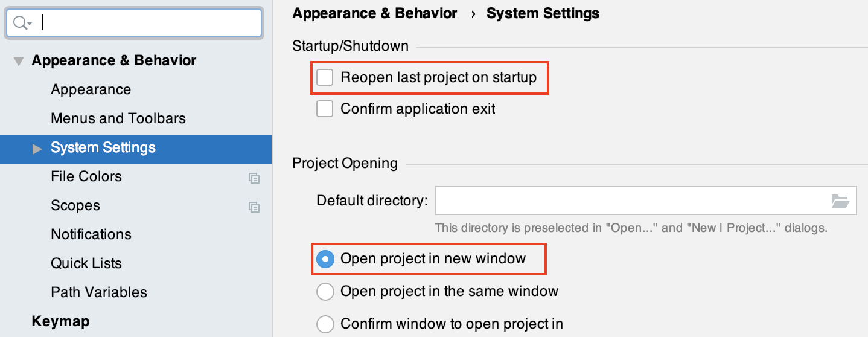Open the Appearance settings page
Screen dimensions: 868x337
(91, 90)
